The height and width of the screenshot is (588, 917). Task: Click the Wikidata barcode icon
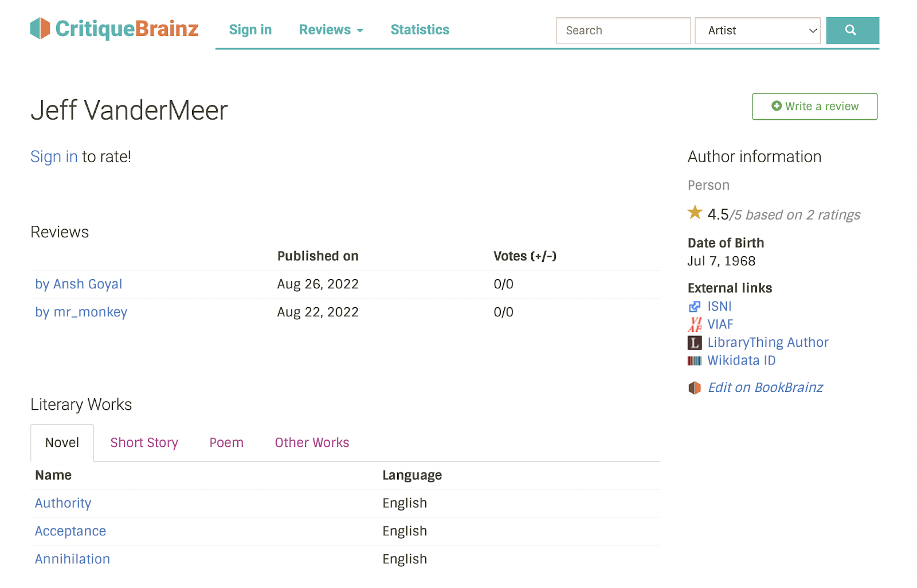pyautogui.click(x=695, y=360)
